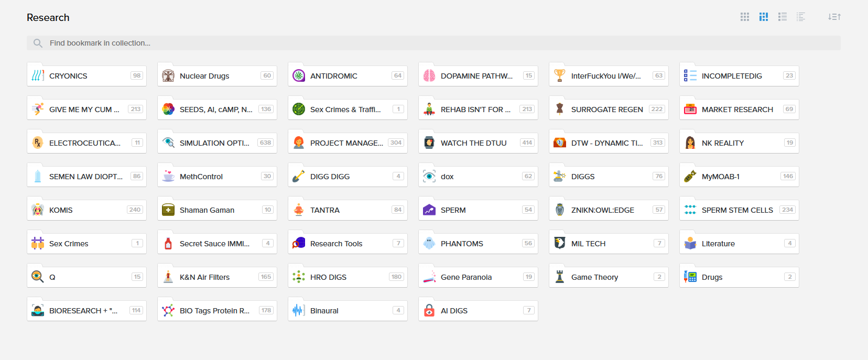Viewport: 868px width, 360px height.
Task: Click the search magnifier icon
Action: 38,43
